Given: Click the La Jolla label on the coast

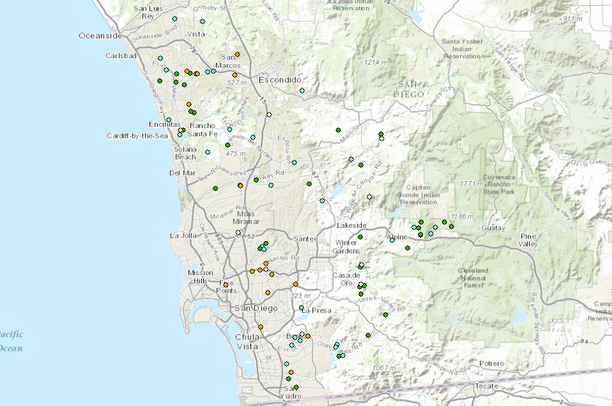Looking at the screenshot, I should [x=186, y=235].
